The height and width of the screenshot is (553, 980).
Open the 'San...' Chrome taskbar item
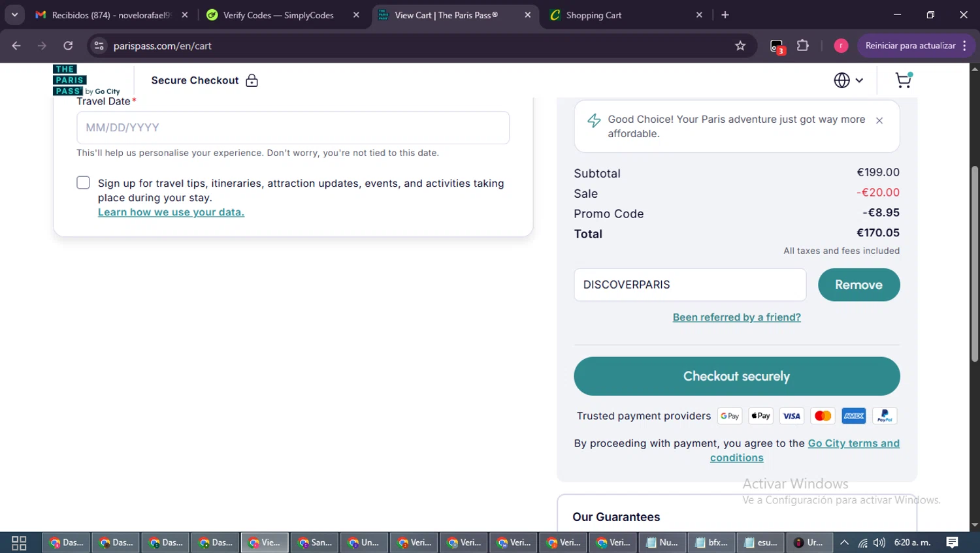315,543
